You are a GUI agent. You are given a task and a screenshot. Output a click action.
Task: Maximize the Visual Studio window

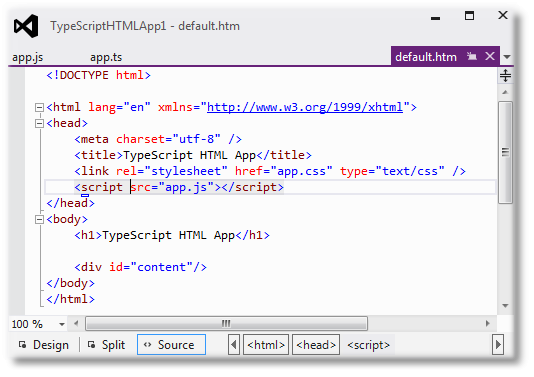tap(469, 16)
